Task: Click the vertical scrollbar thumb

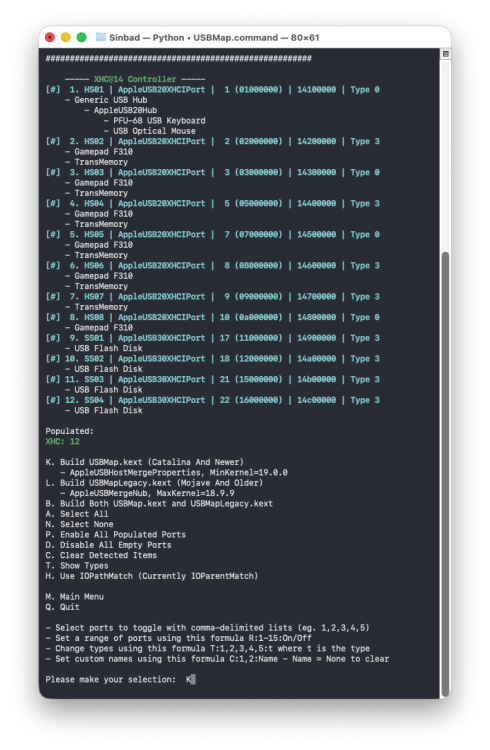Action: [x=445, y=474]
